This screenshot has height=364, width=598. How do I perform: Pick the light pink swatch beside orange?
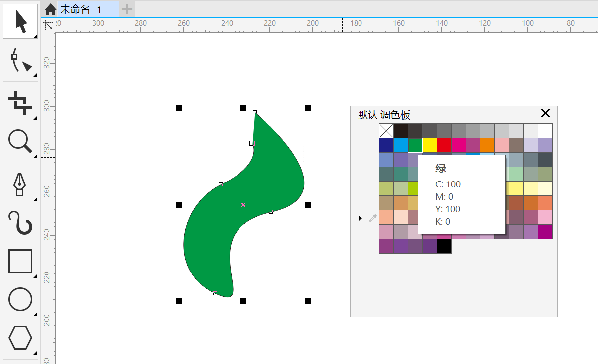click(x=502, y=145)
